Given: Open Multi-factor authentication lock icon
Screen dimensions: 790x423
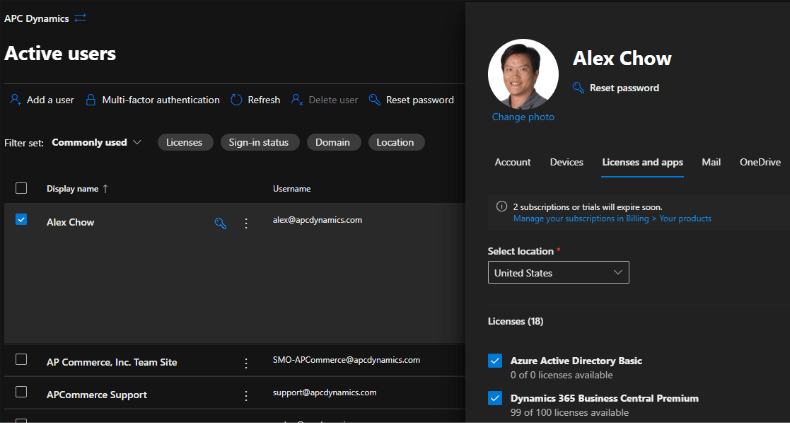Looking at the screenshot, I should coord(91,100).
